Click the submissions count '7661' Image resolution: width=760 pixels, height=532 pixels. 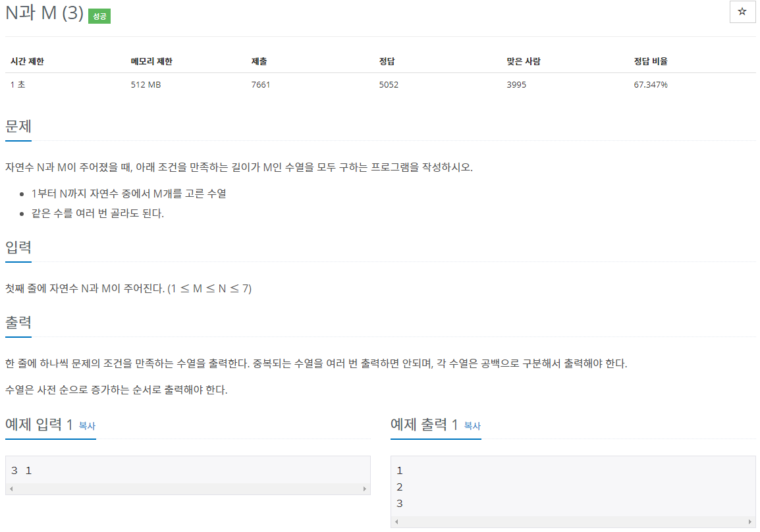[261, 85]
